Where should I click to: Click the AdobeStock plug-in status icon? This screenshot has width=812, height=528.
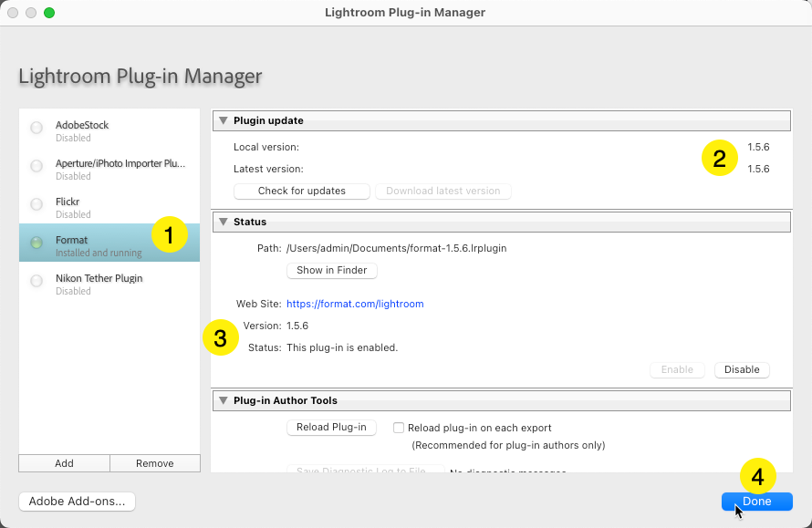36,129
